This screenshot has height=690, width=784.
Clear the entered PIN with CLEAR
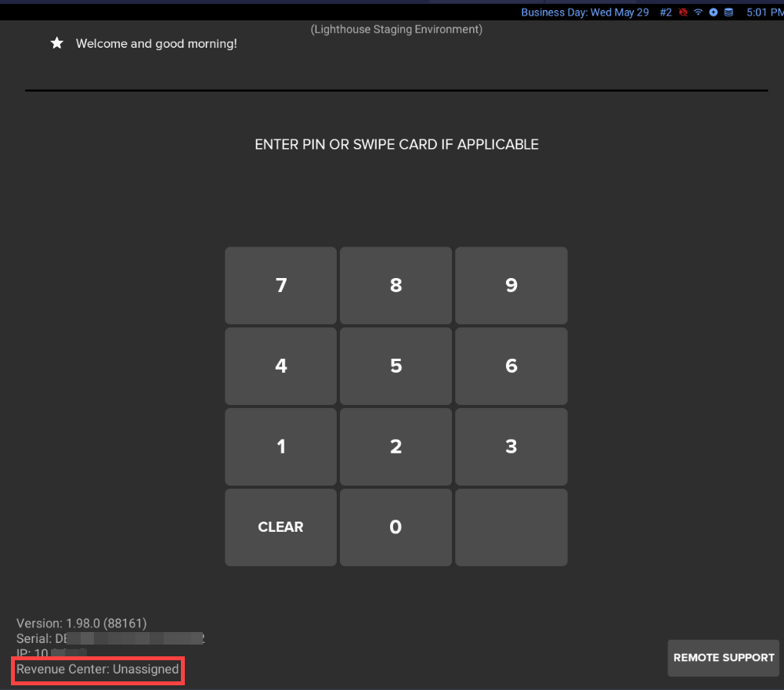[280, 527]
